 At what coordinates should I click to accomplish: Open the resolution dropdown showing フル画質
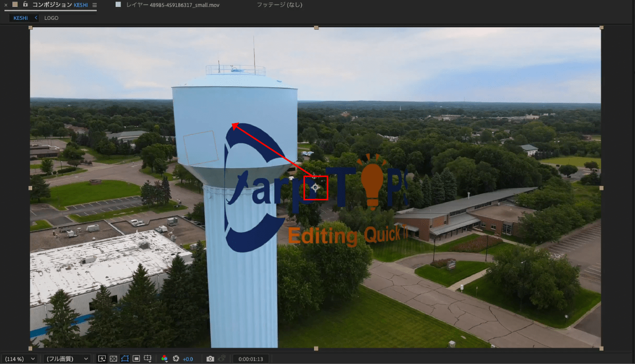67,359
